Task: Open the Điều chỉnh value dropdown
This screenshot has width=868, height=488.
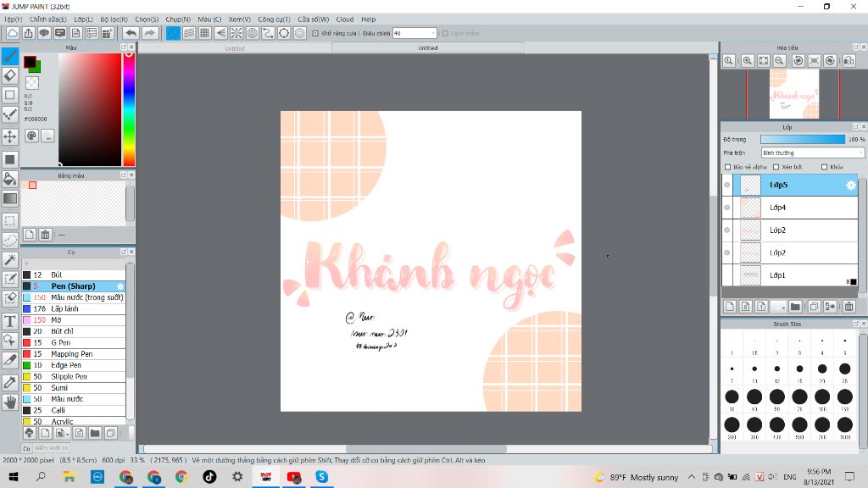Action: tap(433, 33)
